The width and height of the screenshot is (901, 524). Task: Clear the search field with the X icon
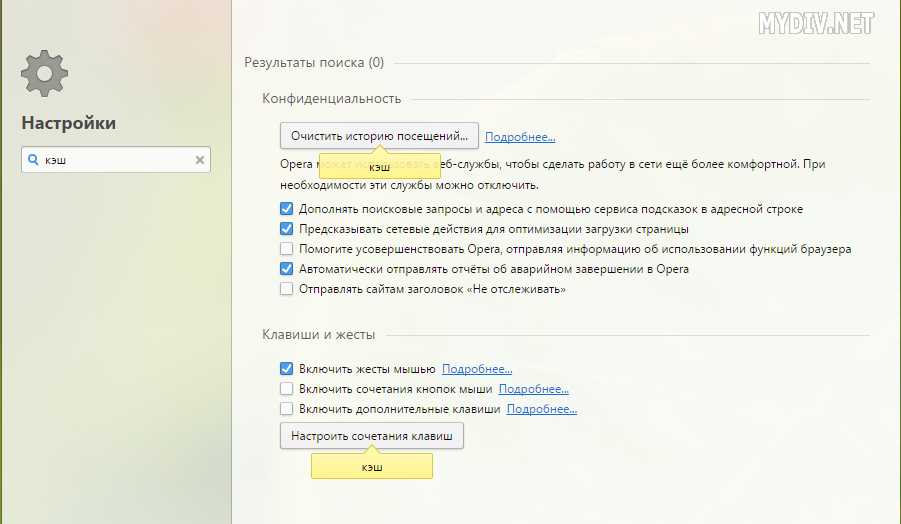point(199,160)
